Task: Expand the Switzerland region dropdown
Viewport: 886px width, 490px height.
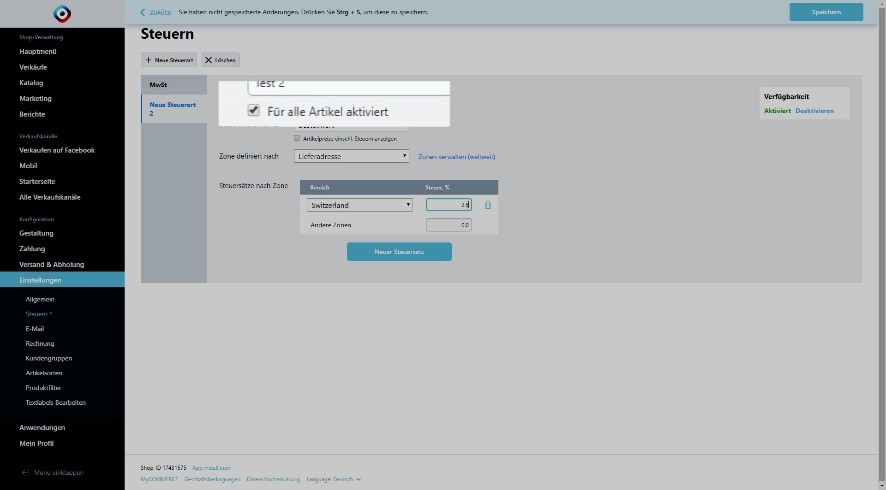Action: click(359, 205)
